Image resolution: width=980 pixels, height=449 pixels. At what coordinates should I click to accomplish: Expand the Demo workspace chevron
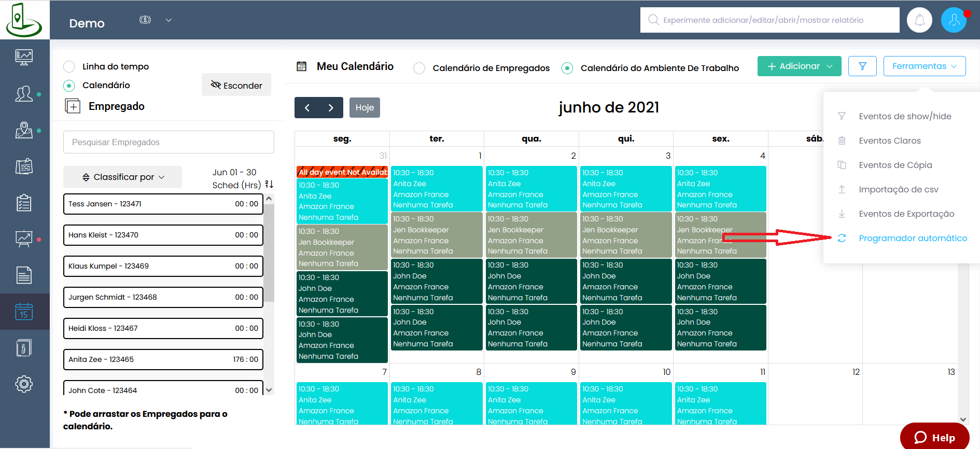tap(169, 20)
